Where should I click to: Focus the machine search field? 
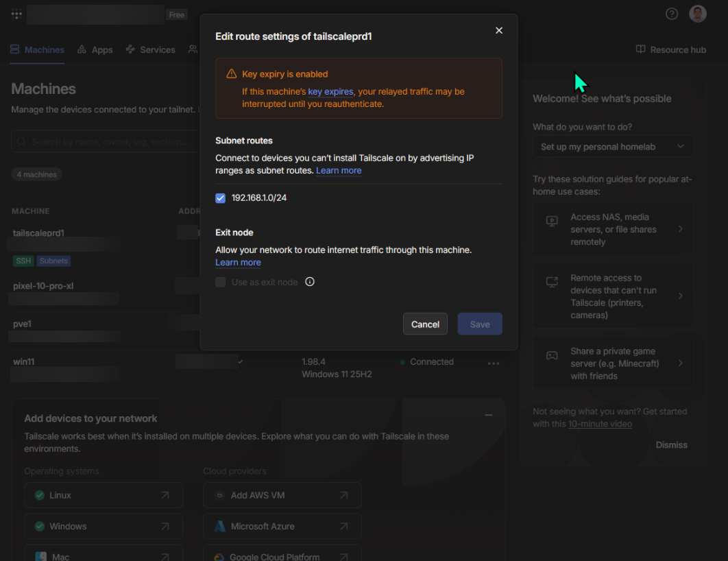tap(106, 142)
